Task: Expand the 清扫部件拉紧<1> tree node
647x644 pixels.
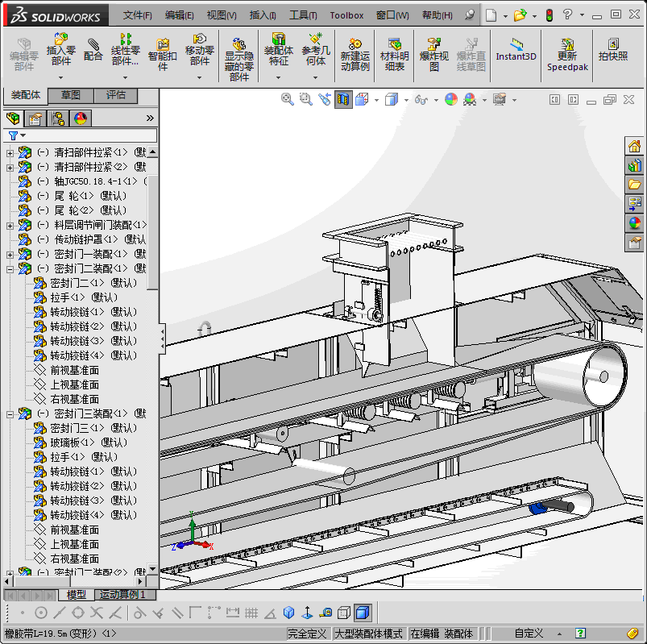Action: coord(10,152)
